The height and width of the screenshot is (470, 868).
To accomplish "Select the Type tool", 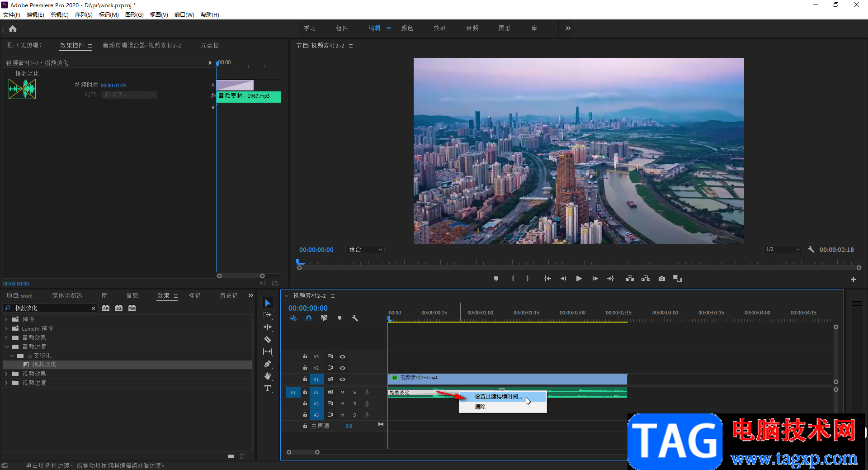I will [x=268, y=388].
